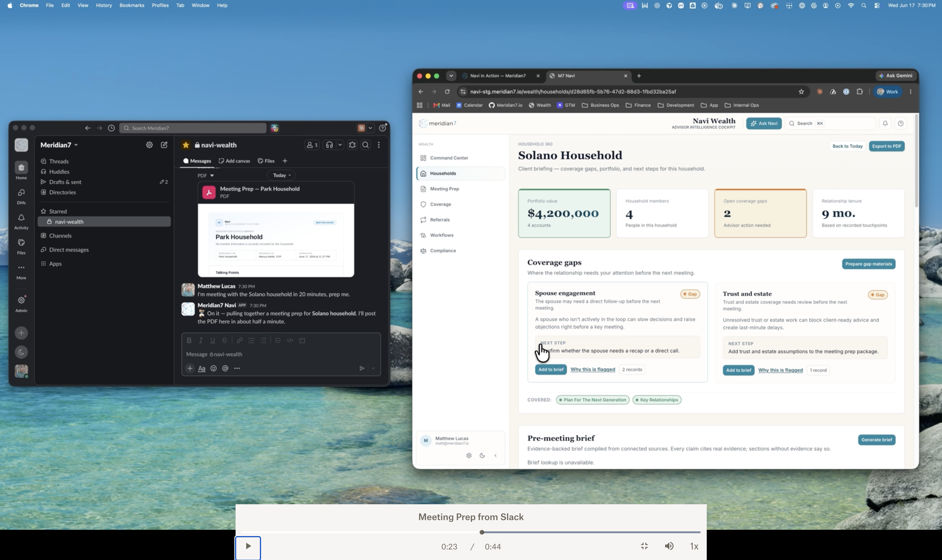Open new message compose icon in Slack

tap(164, 145)
